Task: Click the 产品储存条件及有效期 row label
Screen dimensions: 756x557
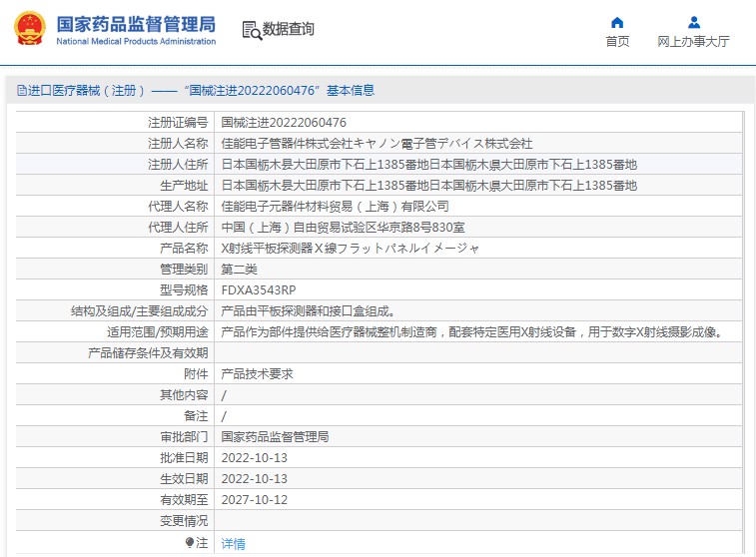Action: pos(148,352)
